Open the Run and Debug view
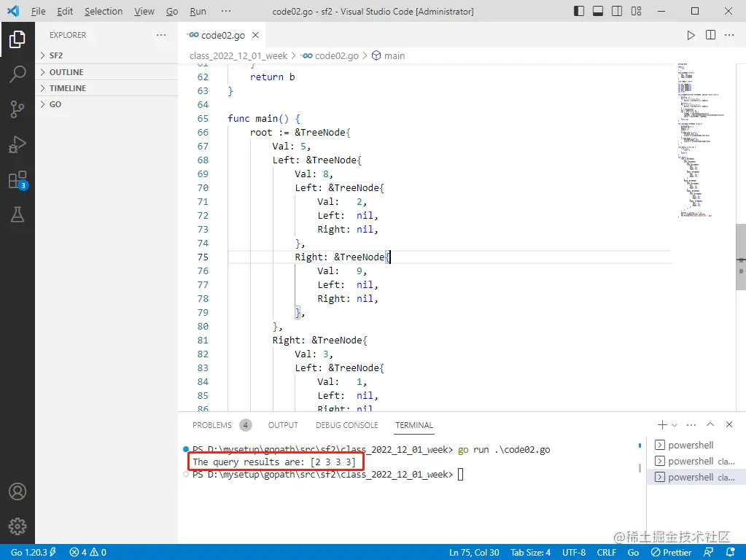746x560 pixels. pyautogui.click(x=17, y=144)
